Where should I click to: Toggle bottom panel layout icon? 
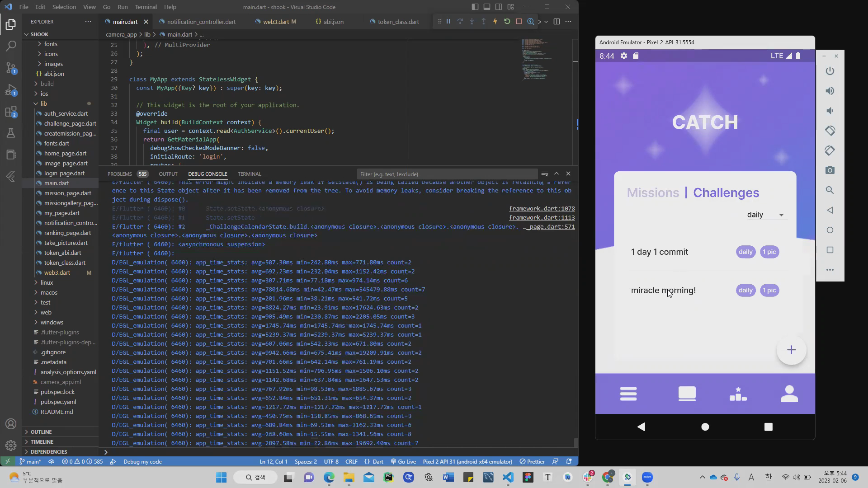(487, 7)
